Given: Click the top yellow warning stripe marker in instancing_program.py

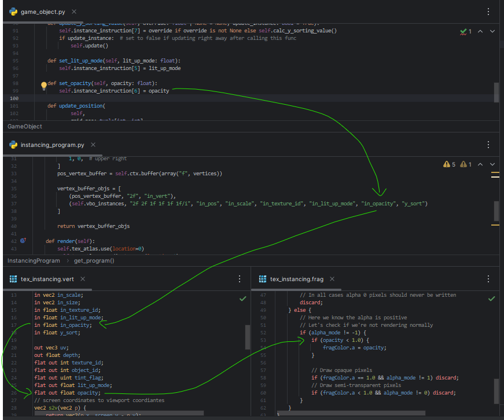Looking at the screenshot, I should pyautogui.click(x=495, y=173).
